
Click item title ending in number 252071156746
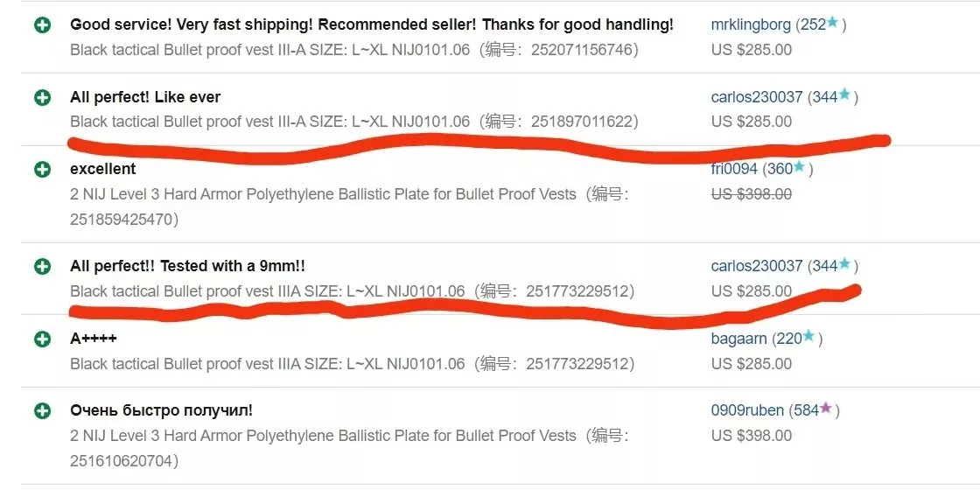(x=354, y=50)
